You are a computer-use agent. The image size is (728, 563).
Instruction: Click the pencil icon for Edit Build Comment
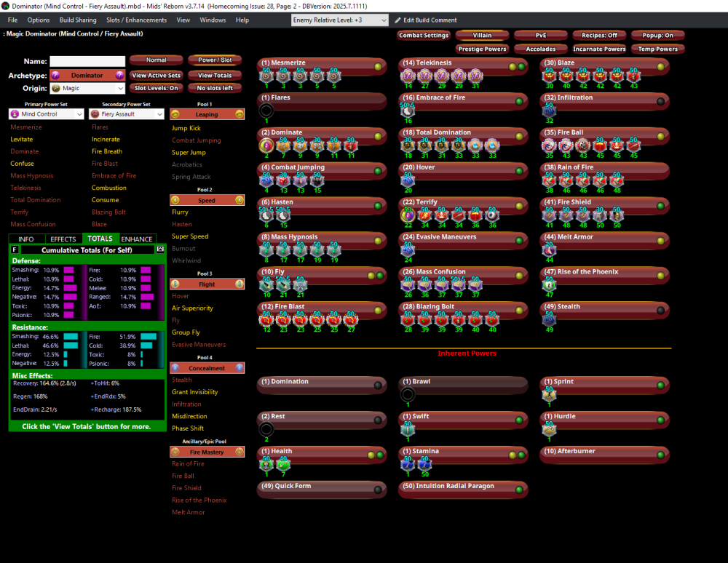point(397,20)
